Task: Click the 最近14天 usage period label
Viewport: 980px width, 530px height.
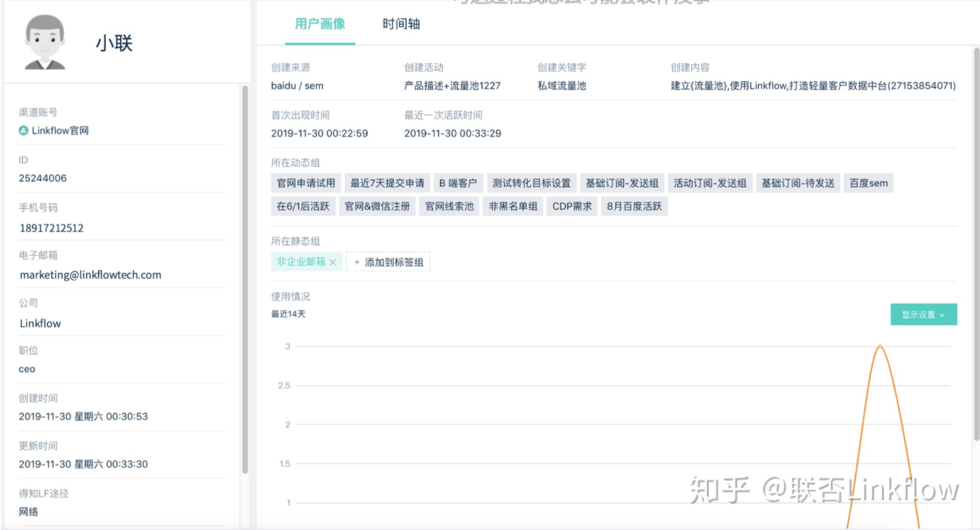Action: coord(288,314)
